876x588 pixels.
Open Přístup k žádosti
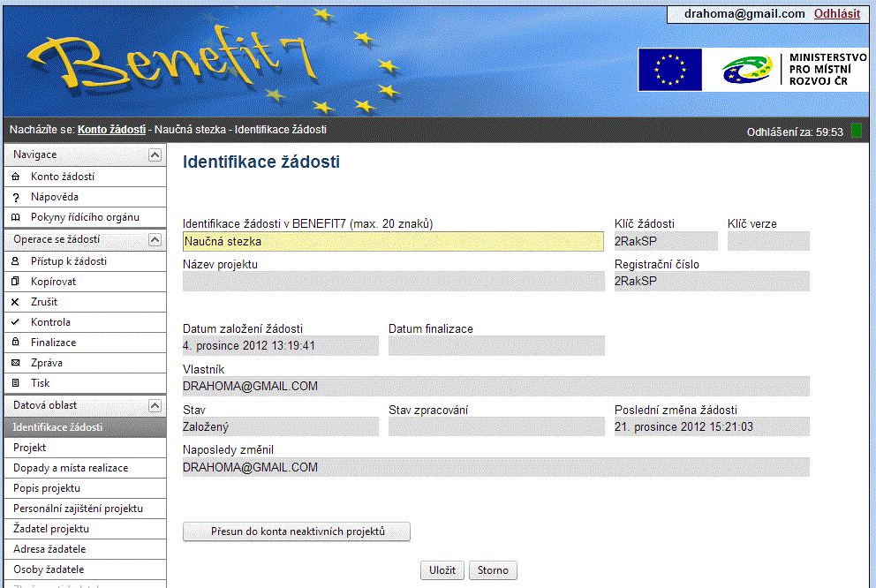point(85,261)
